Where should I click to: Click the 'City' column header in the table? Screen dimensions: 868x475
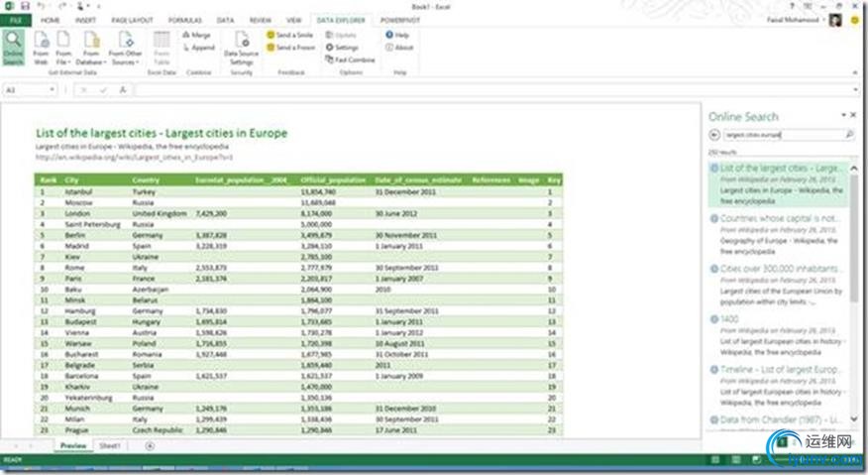tap(71, 180)
